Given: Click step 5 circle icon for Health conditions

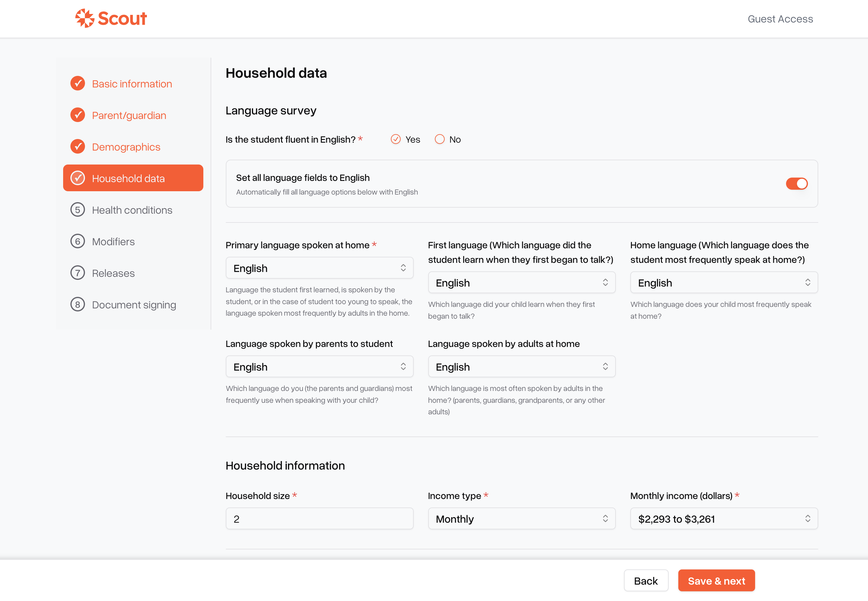Looking at the screenshot, I should pos(77,210).
